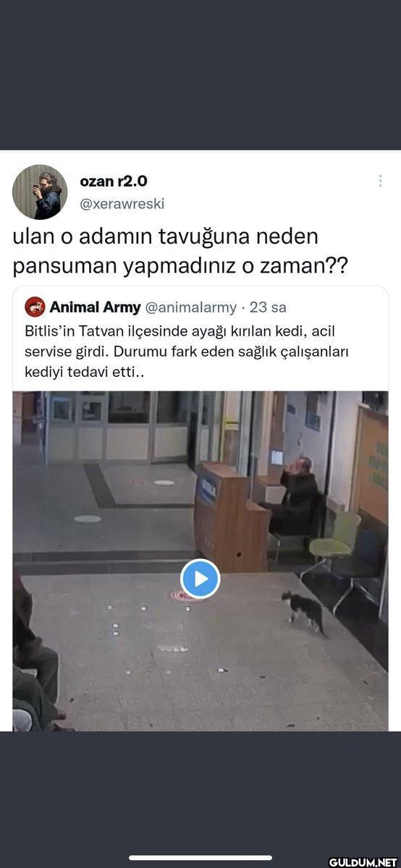
Task: Open the three-dot more options menu
Action: tap(380, 181)
